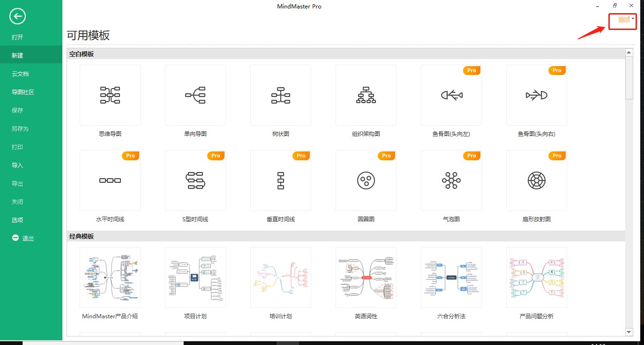Select the S型时间线 template icon

point(195,180)
